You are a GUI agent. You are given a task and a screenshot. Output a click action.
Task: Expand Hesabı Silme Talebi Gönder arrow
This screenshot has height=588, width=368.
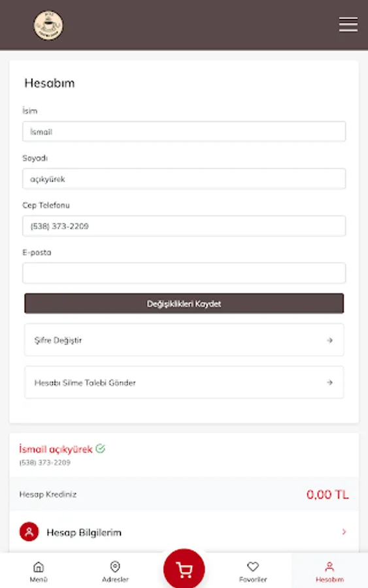(329, 382)
